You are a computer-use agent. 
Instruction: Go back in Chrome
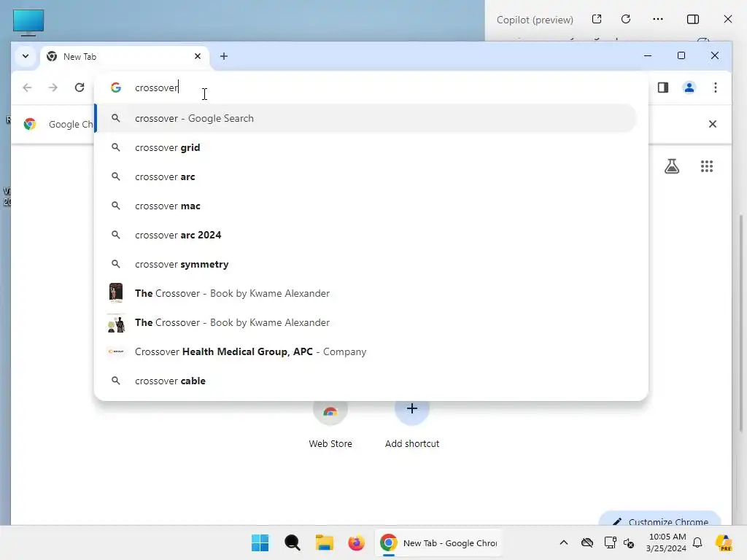tap(27, 87)
